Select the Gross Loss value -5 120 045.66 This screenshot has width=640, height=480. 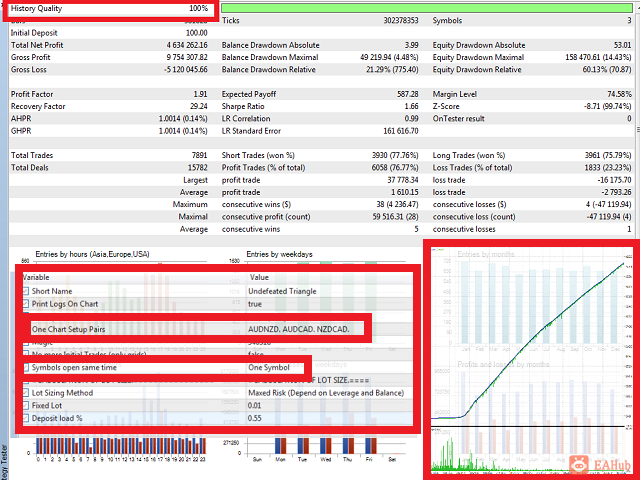pos(186,69)
